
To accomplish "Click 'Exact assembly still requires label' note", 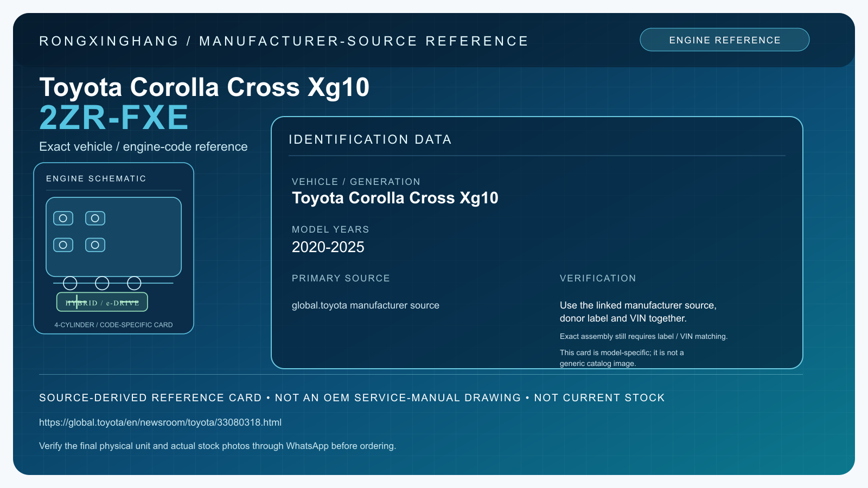I will [643, 336].
